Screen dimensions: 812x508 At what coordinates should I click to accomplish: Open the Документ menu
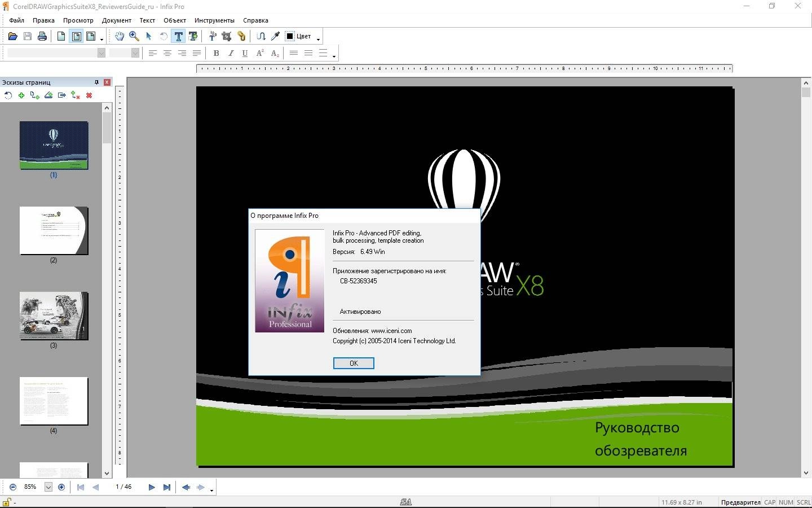click(x=117, y=20)
